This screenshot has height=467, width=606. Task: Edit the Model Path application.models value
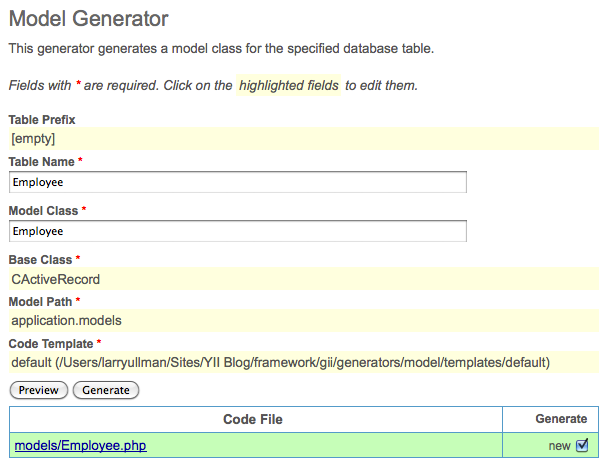pyautogui.click(x=66, y=321)
